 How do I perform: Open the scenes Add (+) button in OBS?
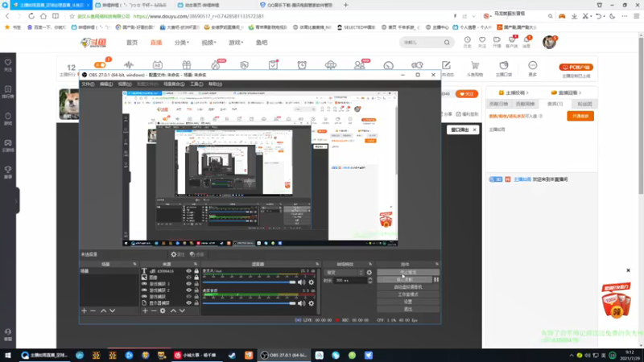click(x=85, y=311)
